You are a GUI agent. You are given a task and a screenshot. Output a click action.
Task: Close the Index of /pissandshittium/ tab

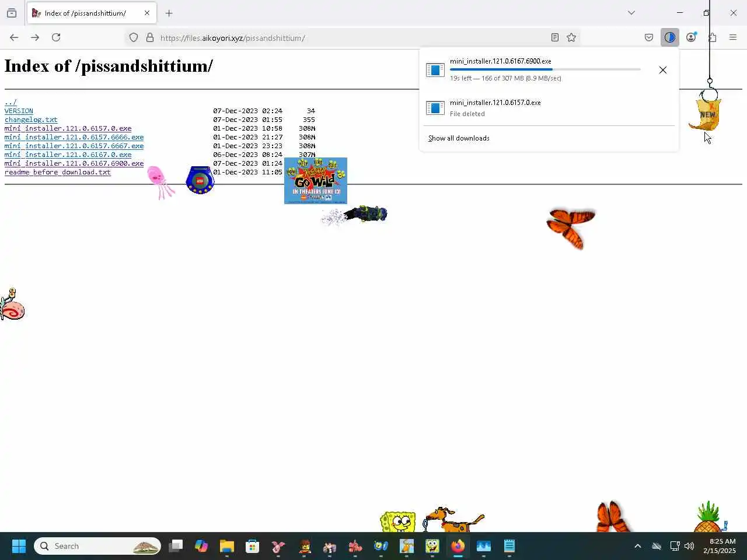coord(147,13)
